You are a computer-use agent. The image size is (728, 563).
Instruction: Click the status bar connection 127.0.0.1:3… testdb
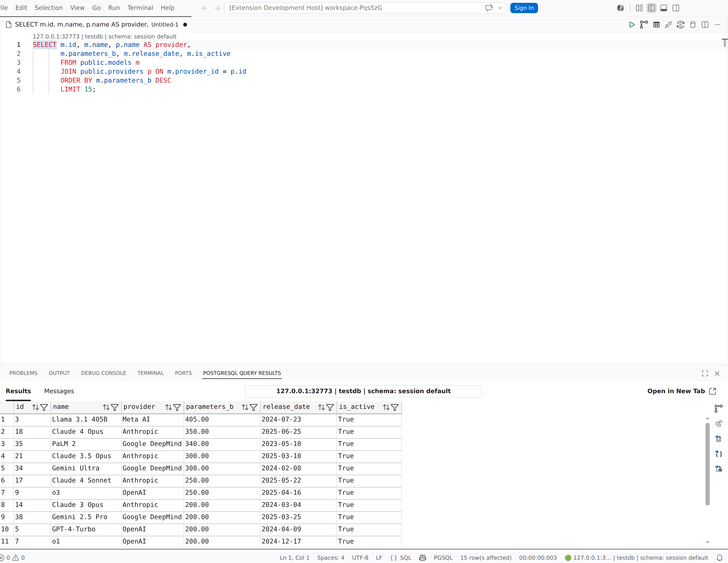[637, 558]
